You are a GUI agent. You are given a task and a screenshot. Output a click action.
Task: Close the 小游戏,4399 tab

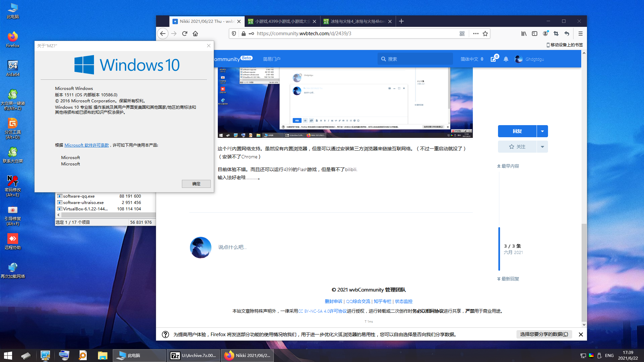click(314, 21)
